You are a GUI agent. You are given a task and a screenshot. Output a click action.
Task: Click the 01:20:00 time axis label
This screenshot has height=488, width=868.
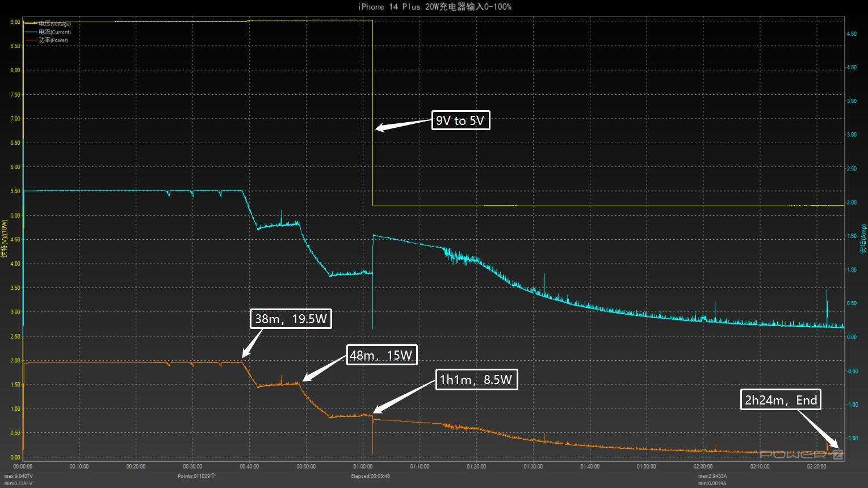[476, 466]
